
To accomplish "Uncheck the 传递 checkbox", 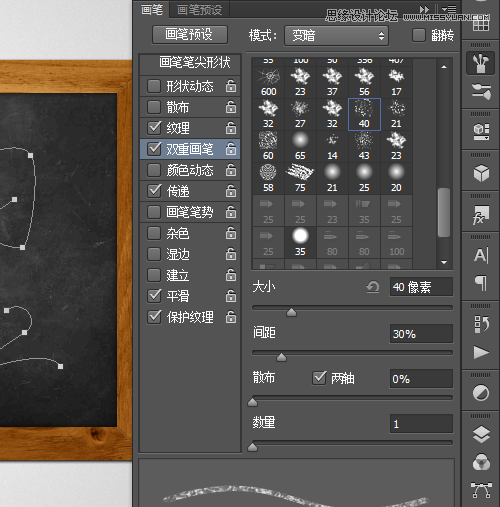I will coord(154,191).
